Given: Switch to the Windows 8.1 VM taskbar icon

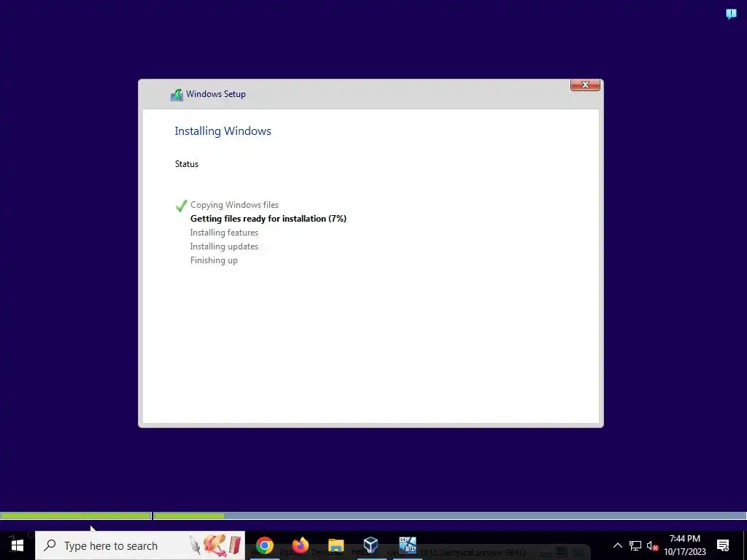Looking at the screenshot, I should (x=407, y=545).
